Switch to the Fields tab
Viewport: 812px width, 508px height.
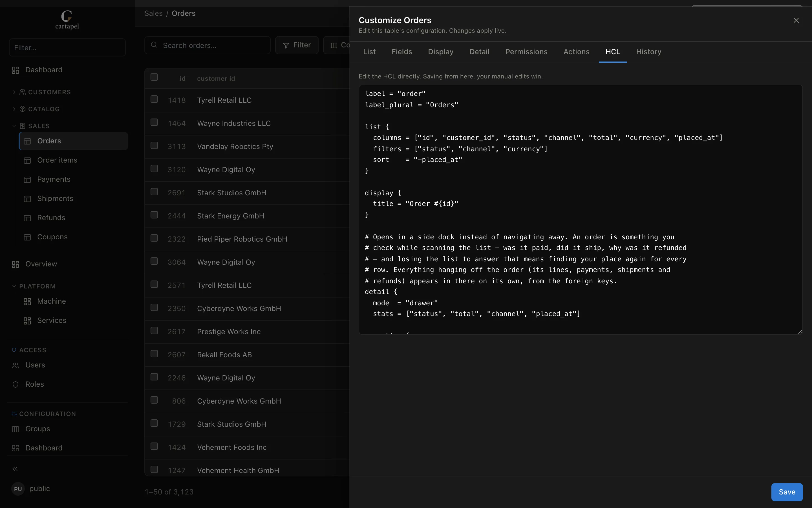click(402, 52)
